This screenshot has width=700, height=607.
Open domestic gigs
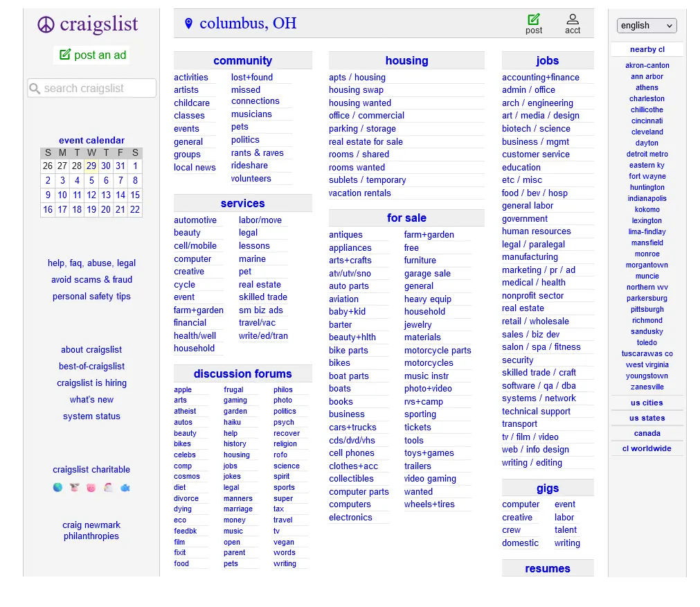coord(520,543)
